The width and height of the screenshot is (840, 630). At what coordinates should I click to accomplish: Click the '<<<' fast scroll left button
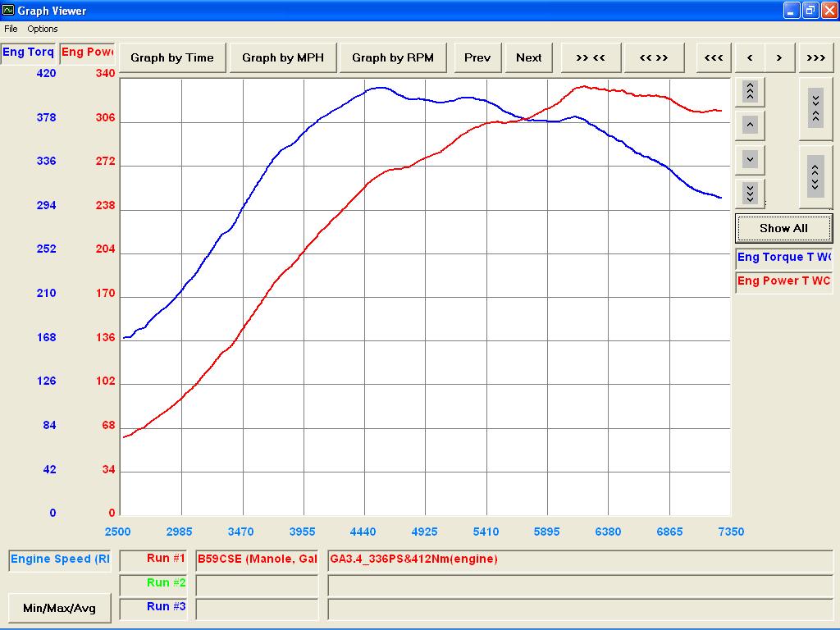pos(714,58)
